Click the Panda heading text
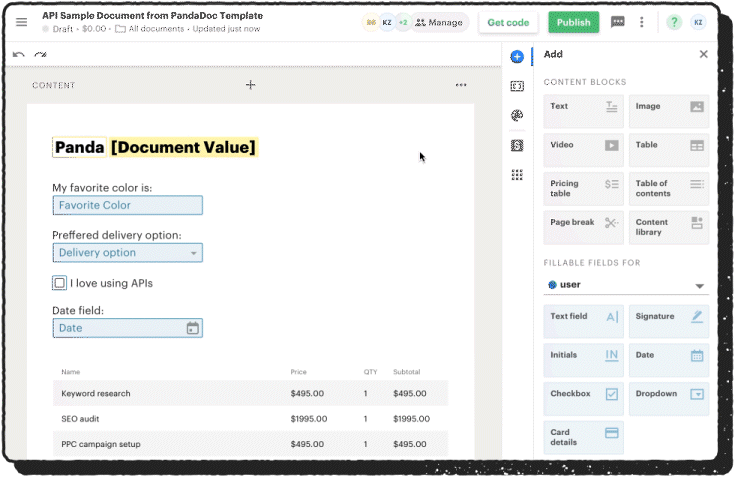 tap(79, 147)
